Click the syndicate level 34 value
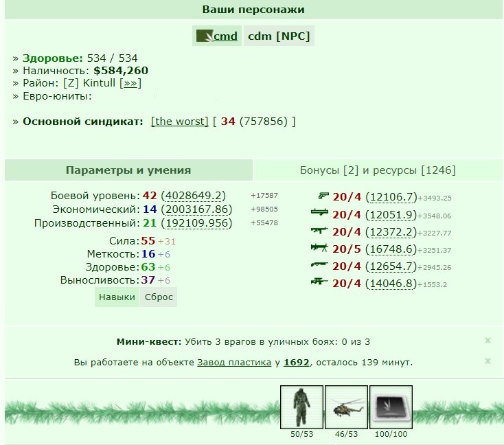This screenshot has width=504, height=445. (x=228, y=122)
